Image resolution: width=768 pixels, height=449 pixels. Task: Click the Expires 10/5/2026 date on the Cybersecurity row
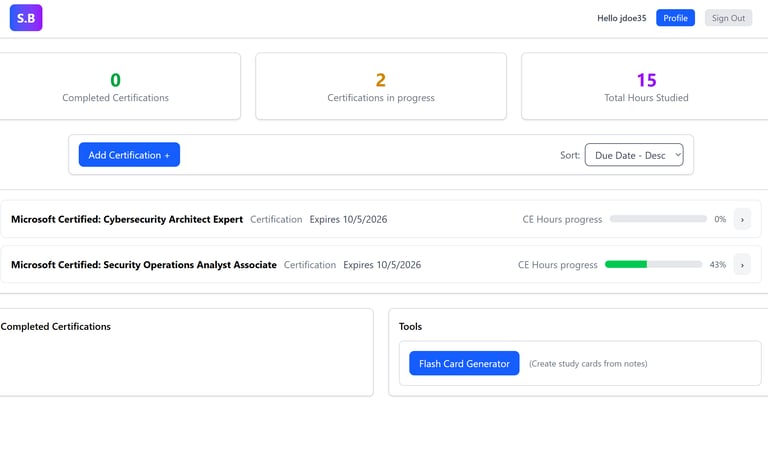tap(349, 219)
